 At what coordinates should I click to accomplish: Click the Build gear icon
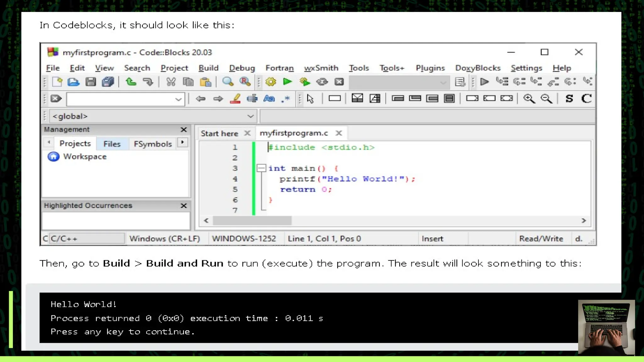click(270, 82)
